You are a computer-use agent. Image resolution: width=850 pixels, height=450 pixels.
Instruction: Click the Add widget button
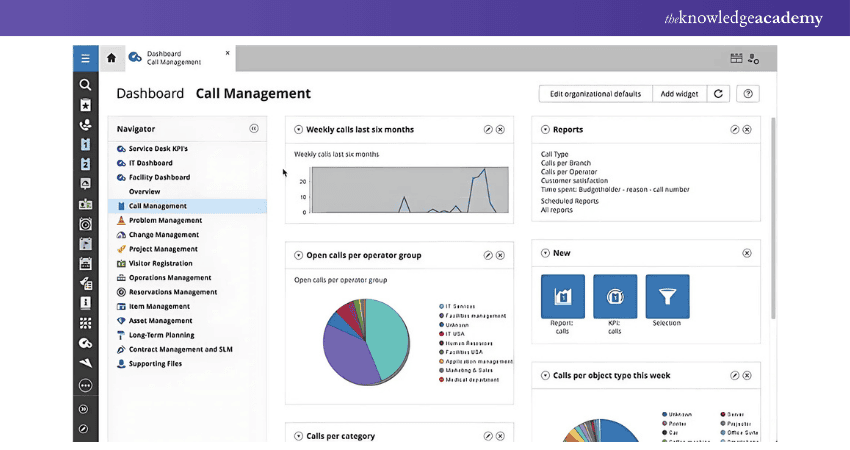click(x=679, y=94)
